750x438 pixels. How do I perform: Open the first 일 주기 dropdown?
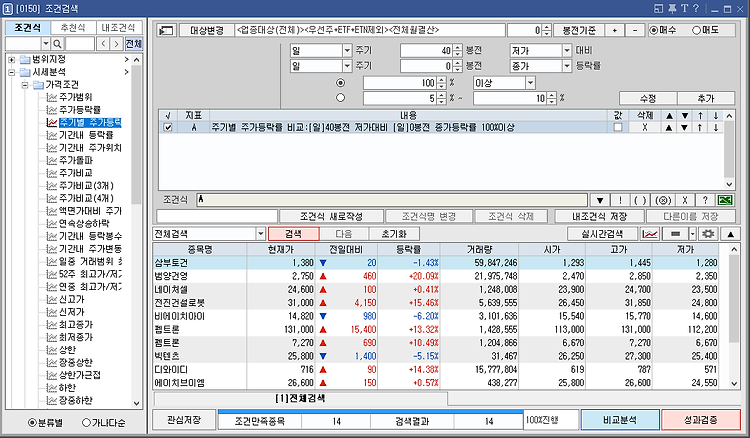pyautogui.click(x=347, y=50)
